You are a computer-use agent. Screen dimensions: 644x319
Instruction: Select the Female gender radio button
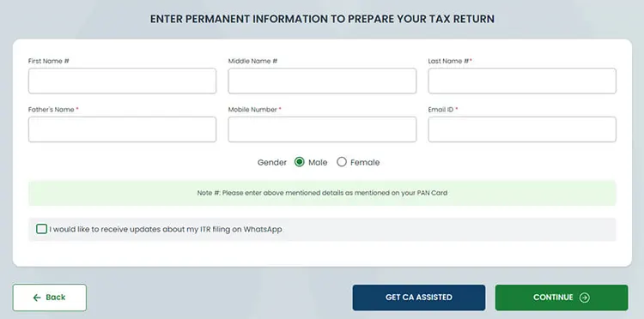342,162
